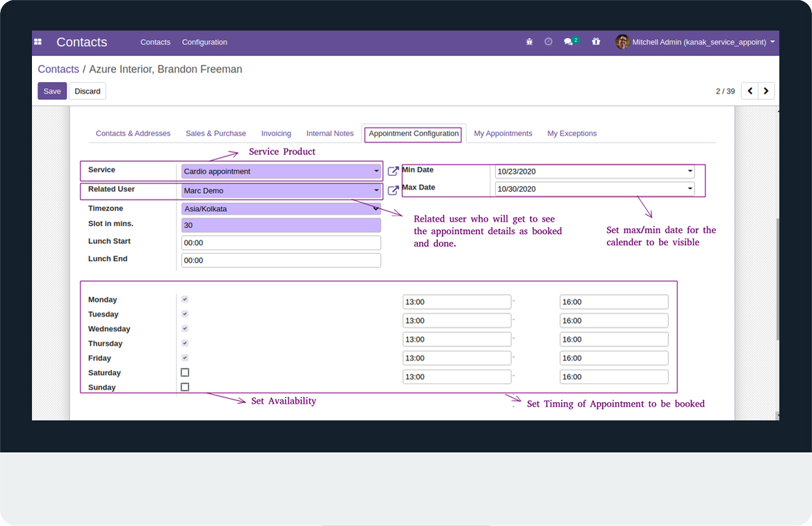Click Monday end time 16:00 field
Image resolution: width=812 pixels, height=526 pixels.
pyautogui.click(x=614, y=302)
